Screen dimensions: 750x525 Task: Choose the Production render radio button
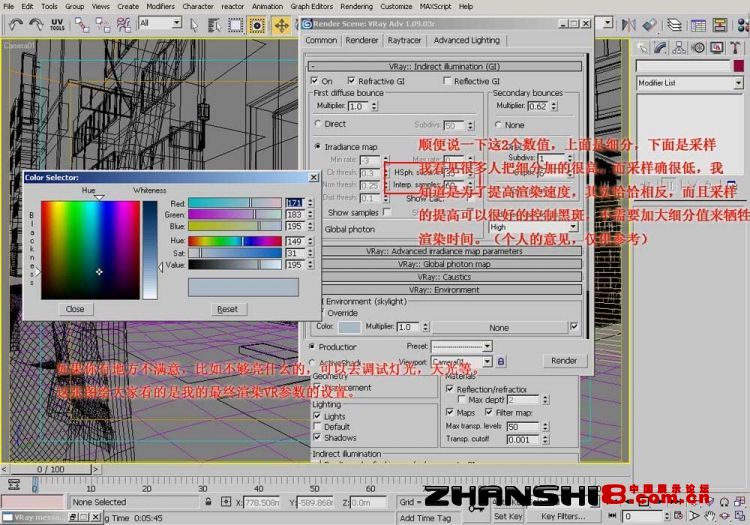pos(312,346)
